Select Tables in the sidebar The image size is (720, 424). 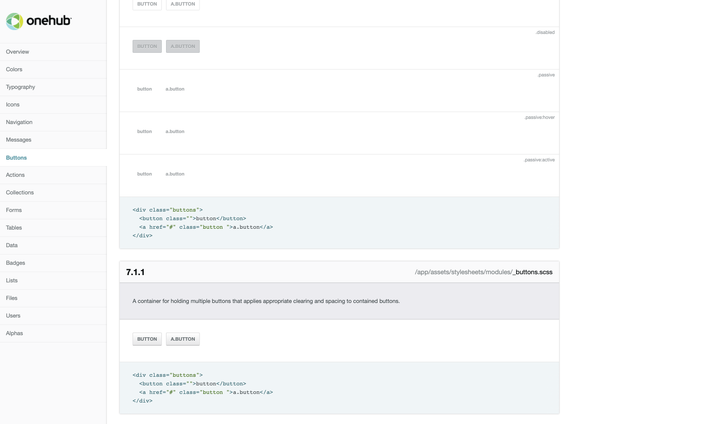pos(53,228)
